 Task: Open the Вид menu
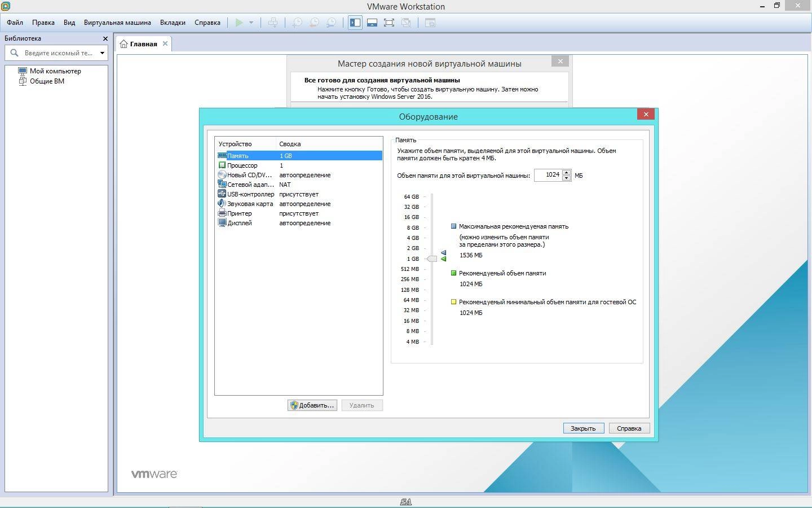pos(69,23)
